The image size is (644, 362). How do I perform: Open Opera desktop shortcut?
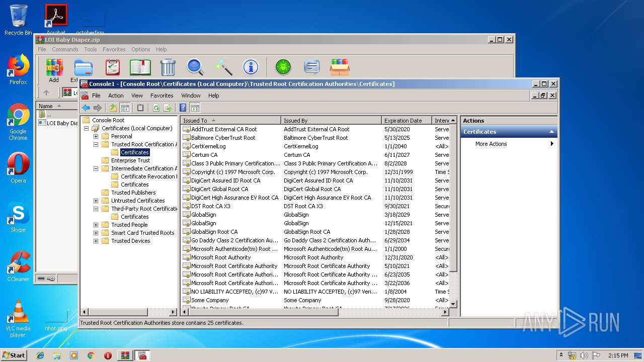click(18, 168)
